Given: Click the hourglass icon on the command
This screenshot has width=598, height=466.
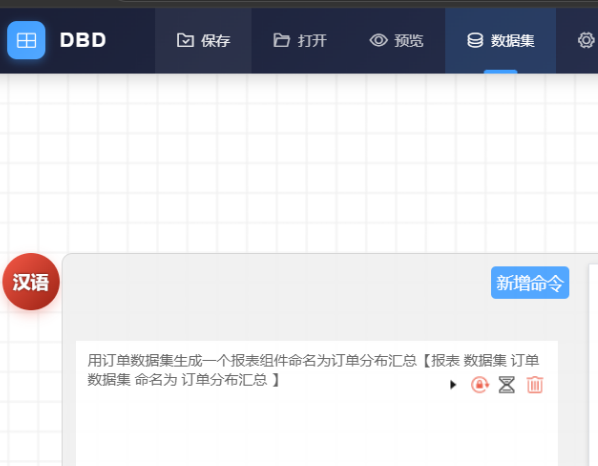Looking at the screenshot, I should pyautogui.click(x=506, y=384).
